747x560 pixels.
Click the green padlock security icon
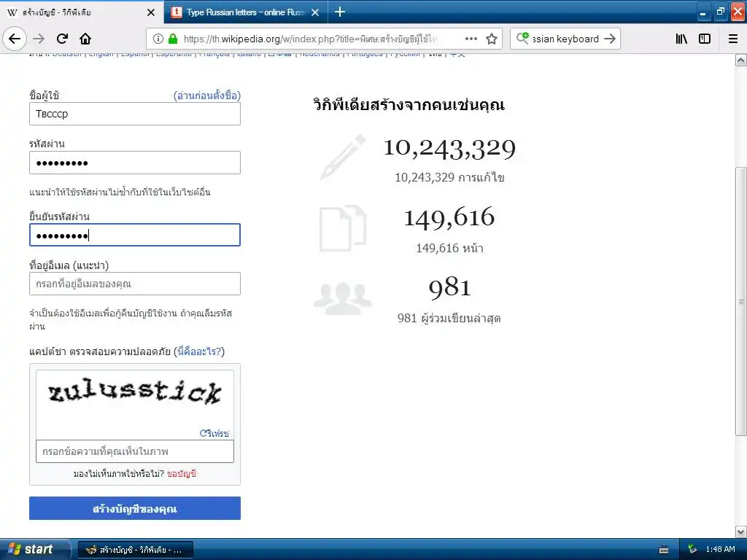pyautogui.click(x=173, y=39)
